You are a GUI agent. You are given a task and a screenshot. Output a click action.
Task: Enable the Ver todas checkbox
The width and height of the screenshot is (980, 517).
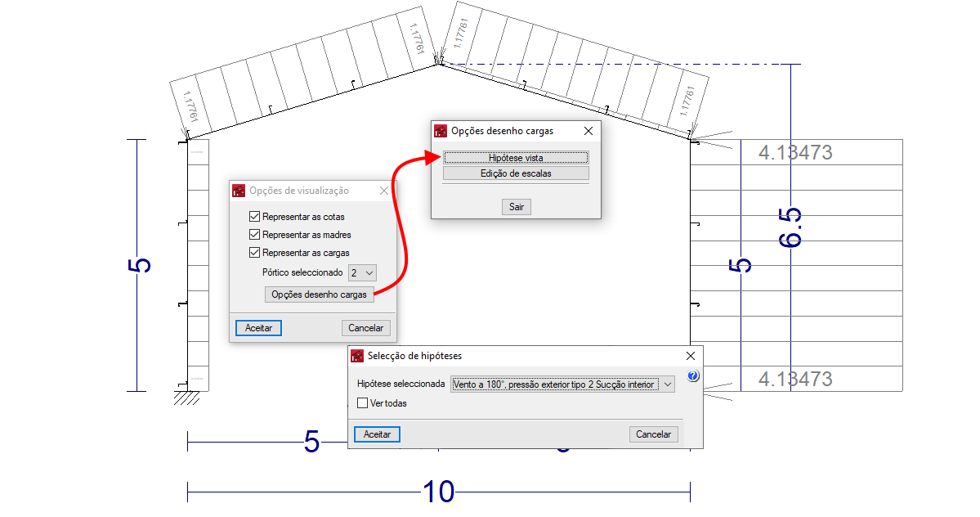363,403
